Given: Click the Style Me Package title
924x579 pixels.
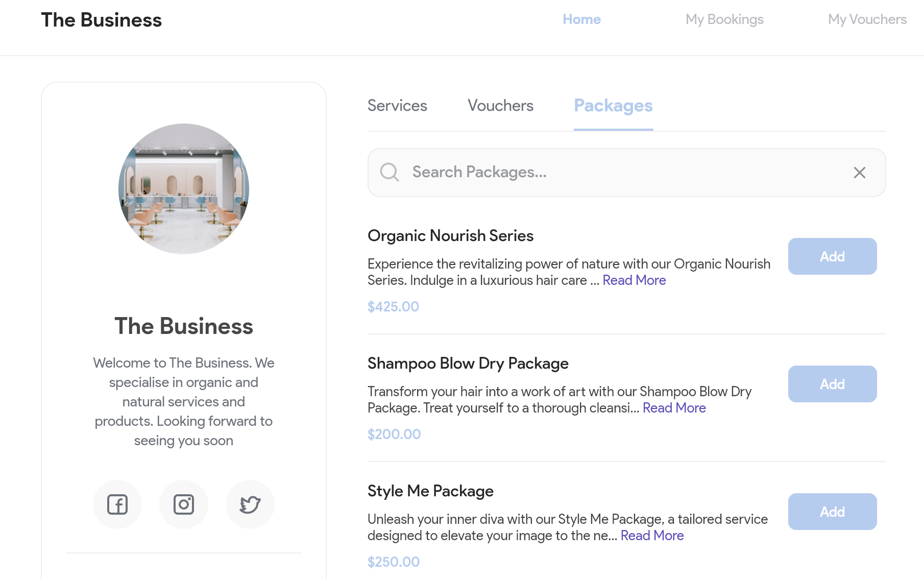Looking at the screenshot, I should click(430, 491).
